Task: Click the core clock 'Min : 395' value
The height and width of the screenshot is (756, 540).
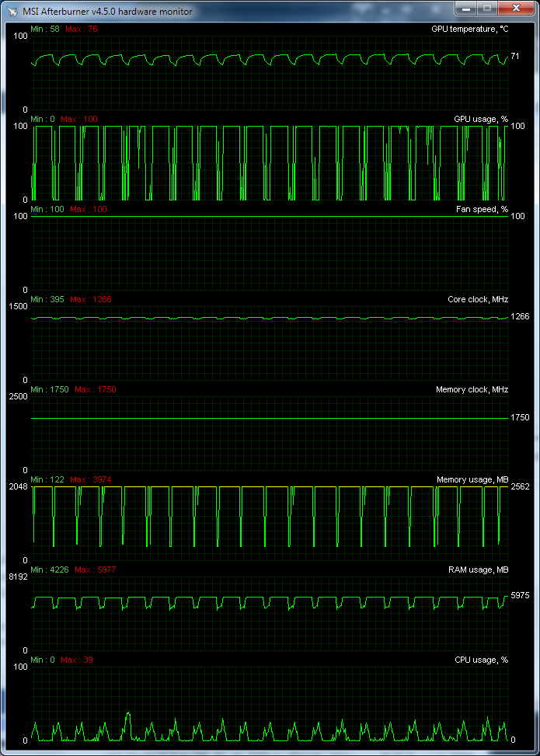Action: (47, 299)
